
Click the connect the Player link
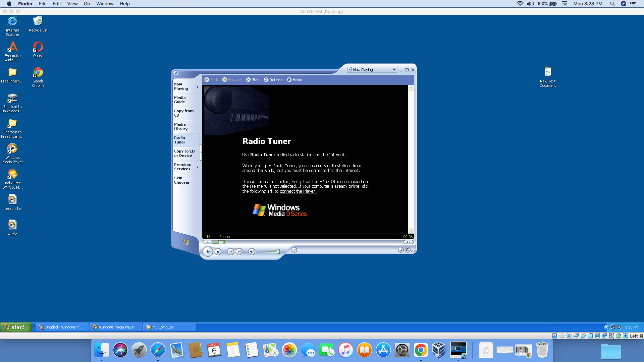click(298, 191)
